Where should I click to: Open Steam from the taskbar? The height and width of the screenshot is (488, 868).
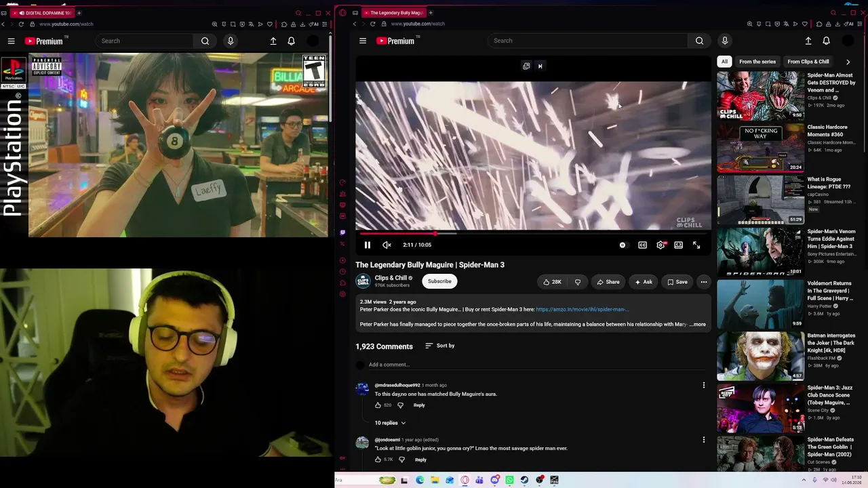[x=524, y=480]
